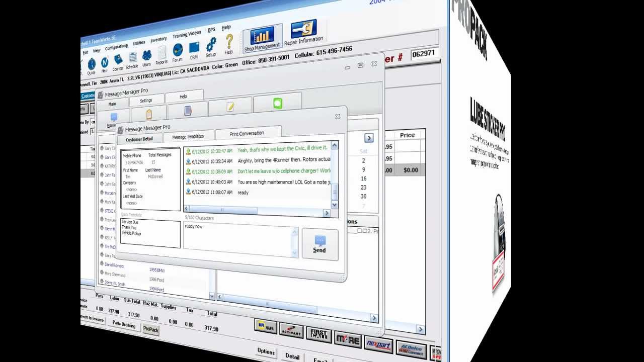Open the Schedule calendar icon

(x=132, y=57)
